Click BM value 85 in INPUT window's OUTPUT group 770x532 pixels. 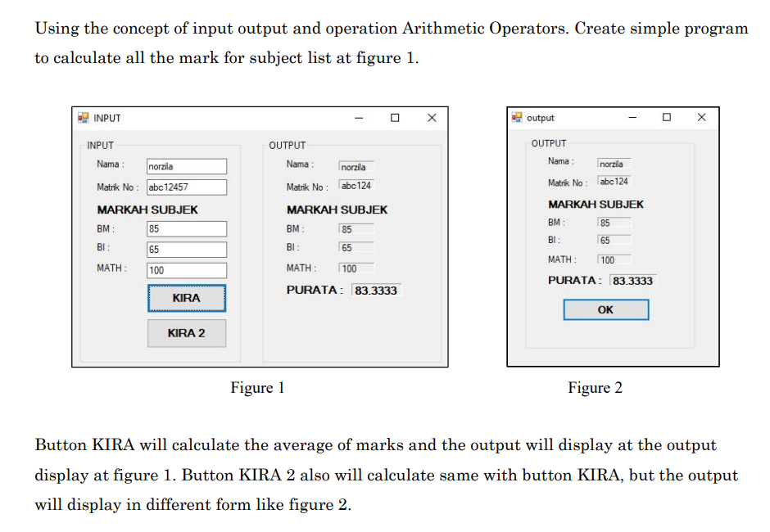point(356,229)
